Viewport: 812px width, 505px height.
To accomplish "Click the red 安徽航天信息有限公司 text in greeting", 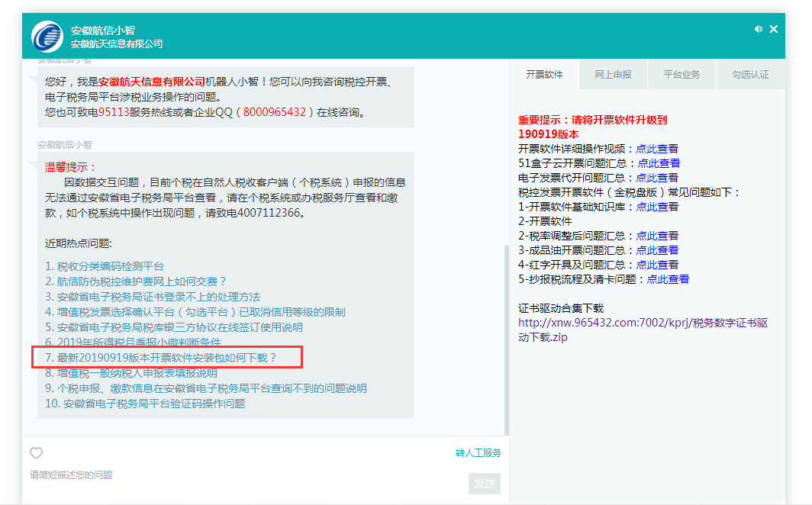I will click(152, 82).
